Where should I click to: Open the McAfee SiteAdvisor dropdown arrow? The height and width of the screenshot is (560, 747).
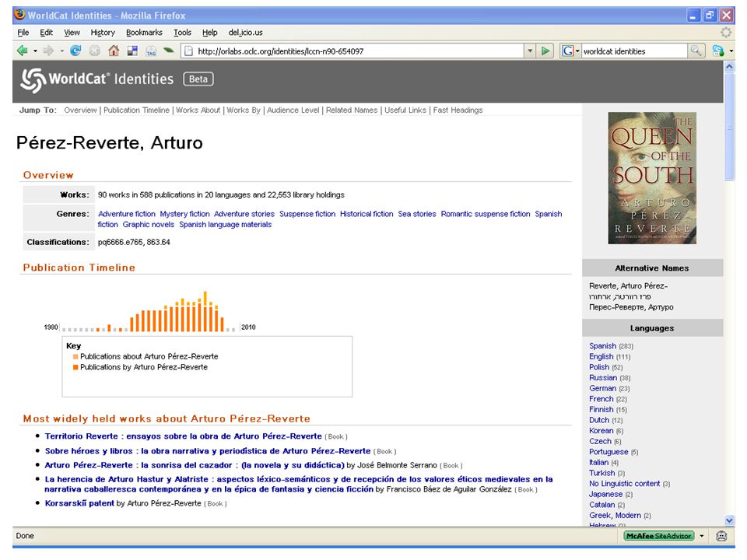tap(702, 536)
